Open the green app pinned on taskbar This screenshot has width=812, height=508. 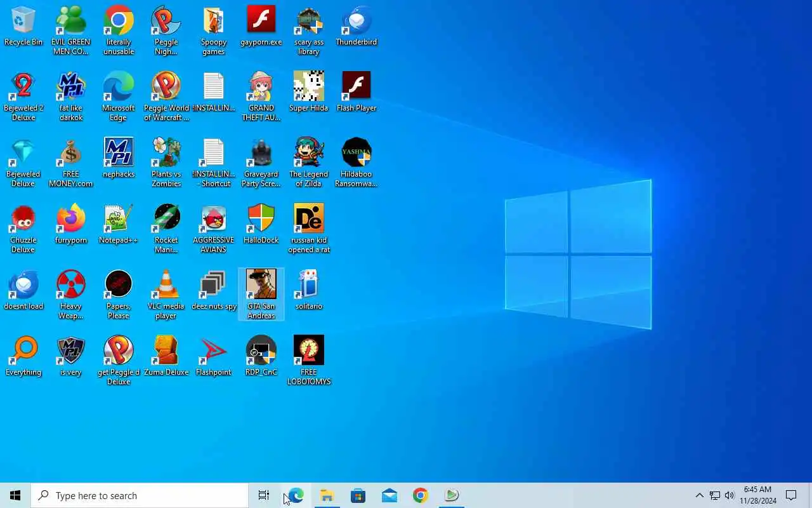(451, 495)
